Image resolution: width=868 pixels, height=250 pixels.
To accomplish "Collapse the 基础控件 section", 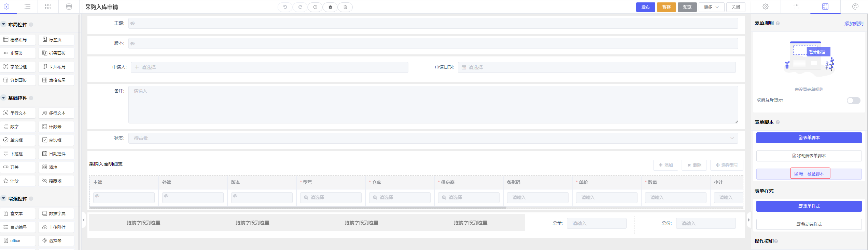I will [4, 98].
